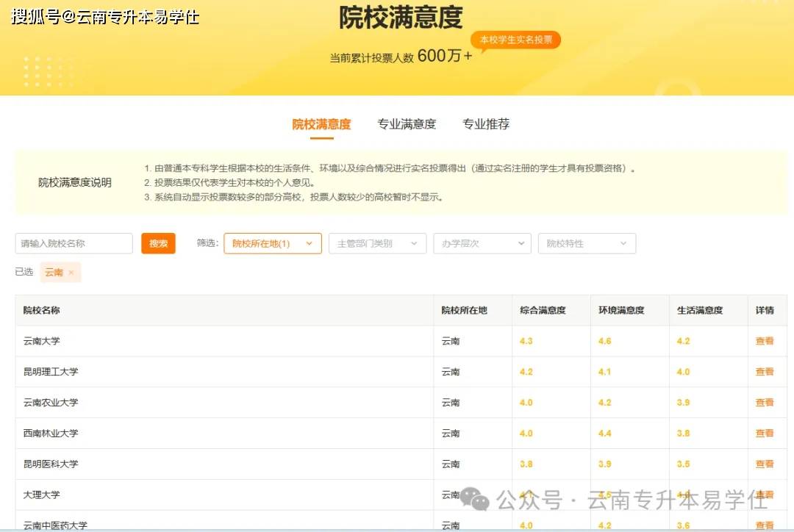This screenshot has width=794, height=532.
Task: Open 查看 link for 云南农业大学
Action: pos(764,403)
